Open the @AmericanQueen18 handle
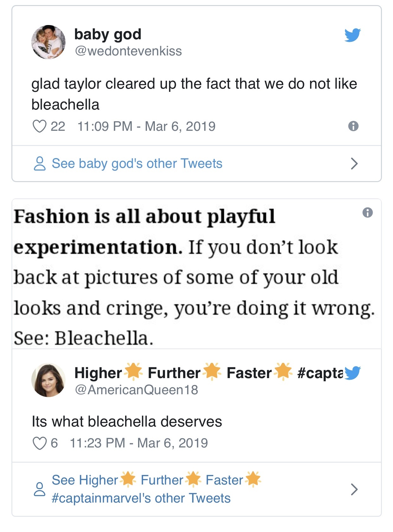Image resolution: width=393 pixels, height=532 pixels. click(x=136, y=390)
